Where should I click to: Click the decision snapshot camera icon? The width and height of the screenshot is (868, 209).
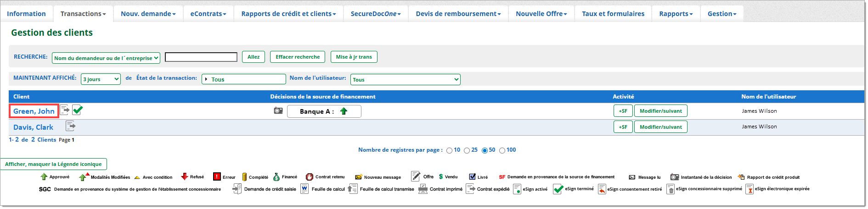(278, 111)
